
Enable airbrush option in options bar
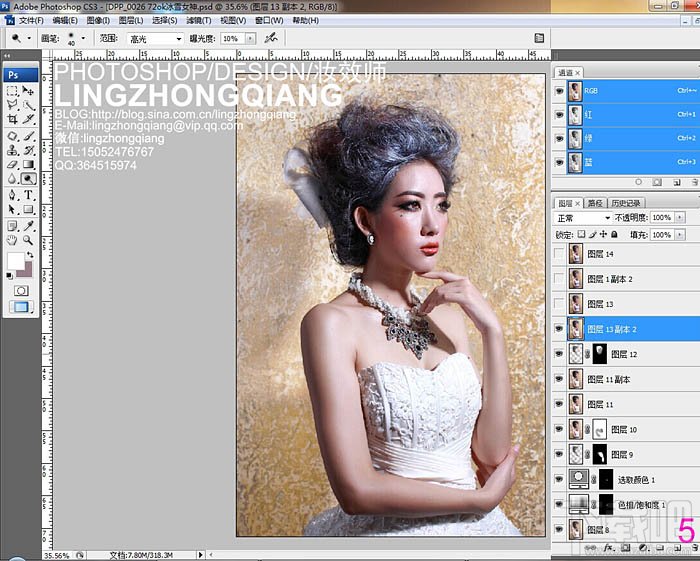pyautogui.click(x=271, y=38)
